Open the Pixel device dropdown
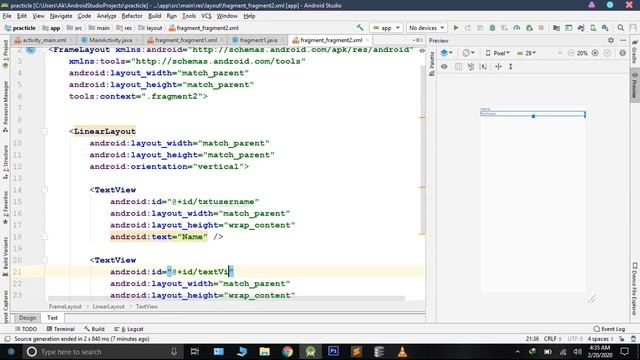This screenshot has width=640, height=360. [498, 53]
